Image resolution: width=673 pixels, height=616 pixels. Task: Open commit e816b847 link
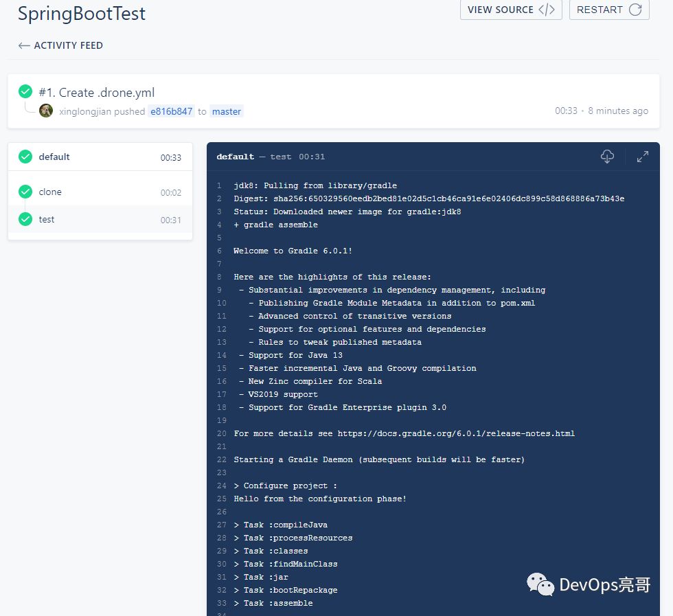(x=172, y=111)
